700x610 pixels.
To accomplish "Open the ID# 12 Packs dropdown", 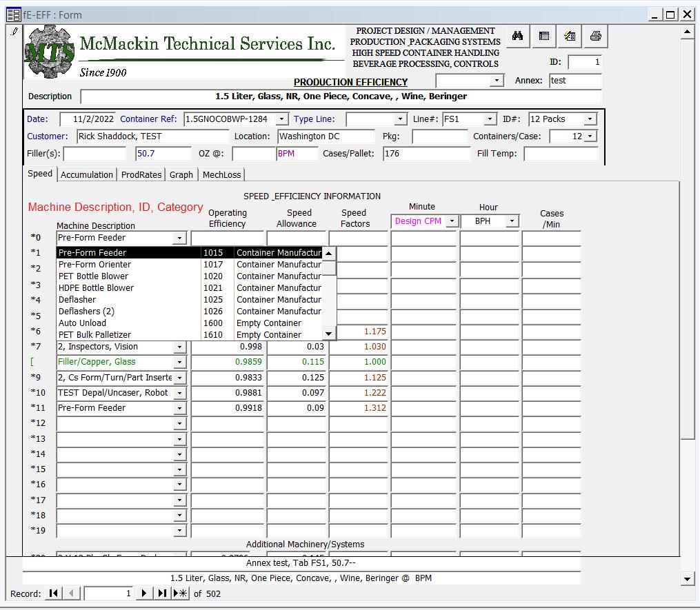I will (x=590, y=119).
